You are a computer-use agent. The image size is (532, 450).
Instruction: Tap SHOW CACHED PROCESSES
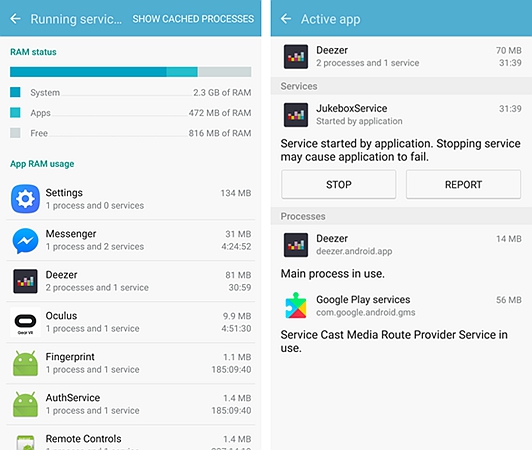(193, 19)
